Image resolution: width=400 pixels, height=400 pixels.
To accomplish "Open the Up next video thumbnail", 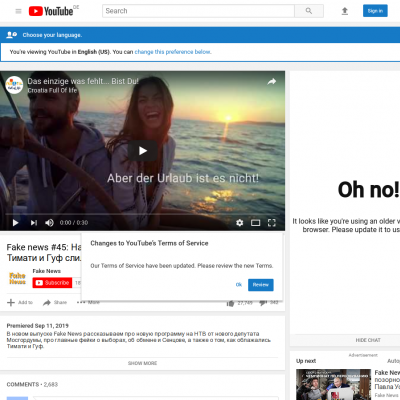I will [333, 384].
